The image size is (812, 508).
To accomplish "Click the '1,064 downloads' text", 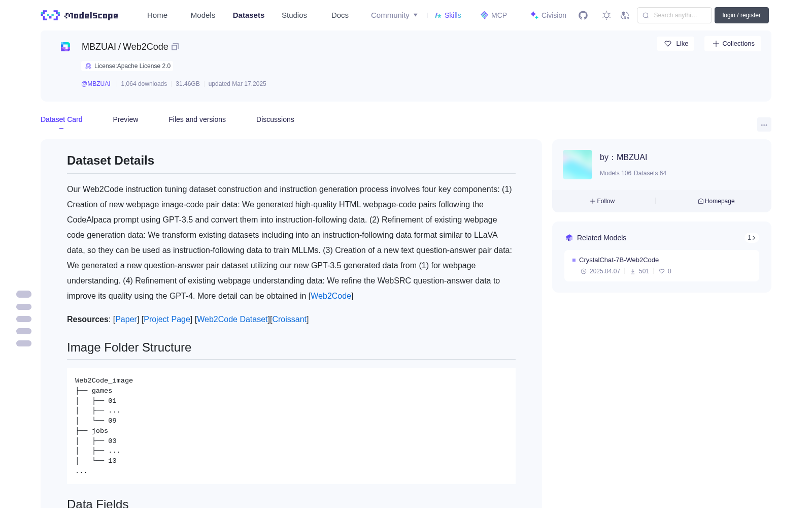I will (x=144, y=84).
